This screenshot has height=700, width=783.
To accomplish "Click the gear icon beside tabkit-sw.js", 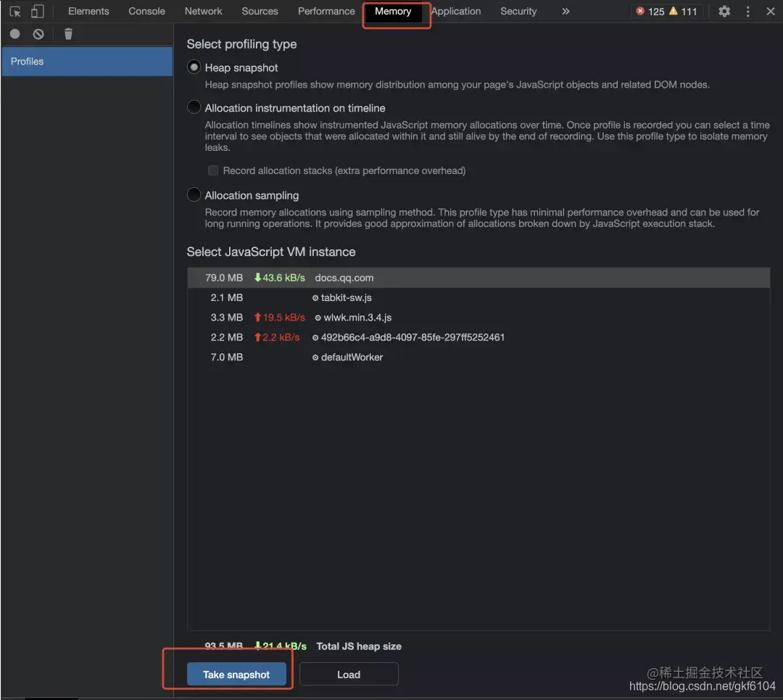I will [315, 298].
